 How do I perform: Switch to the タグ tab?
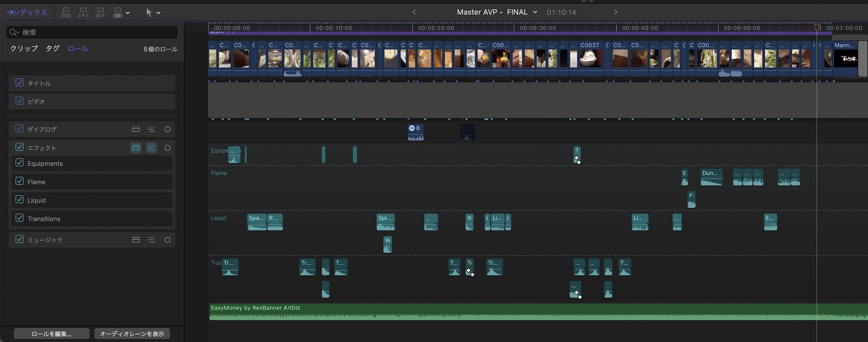tap(53, 49)
